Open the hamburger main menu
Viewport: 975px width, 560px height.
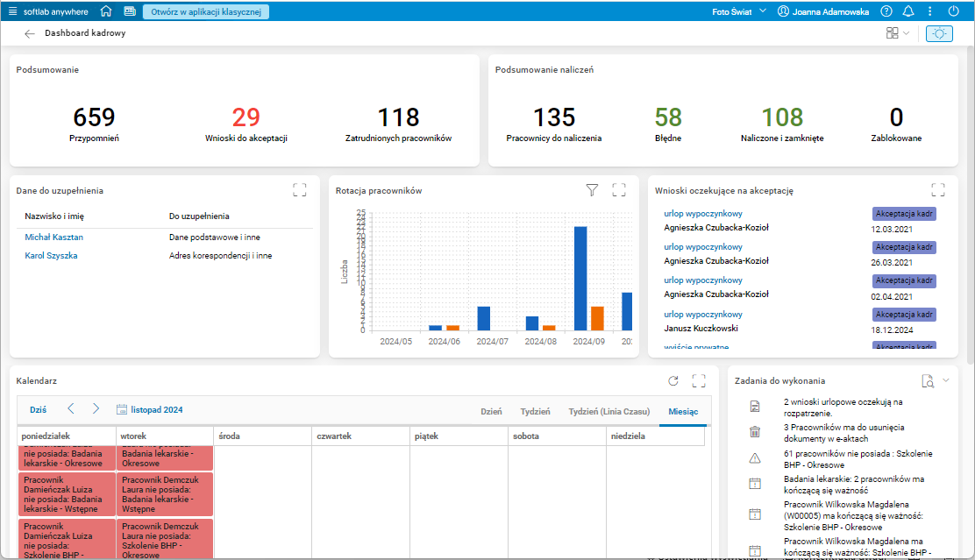12,11
